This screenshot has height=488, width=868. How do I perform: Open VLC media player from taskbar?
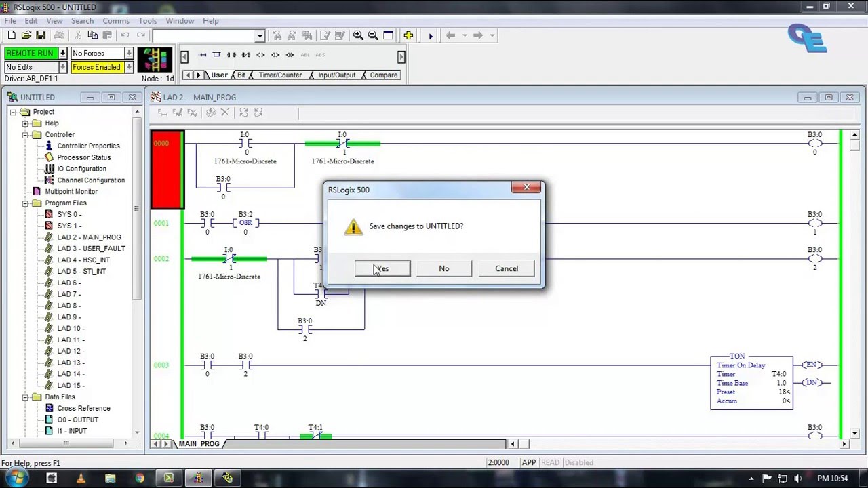[81, 478]
